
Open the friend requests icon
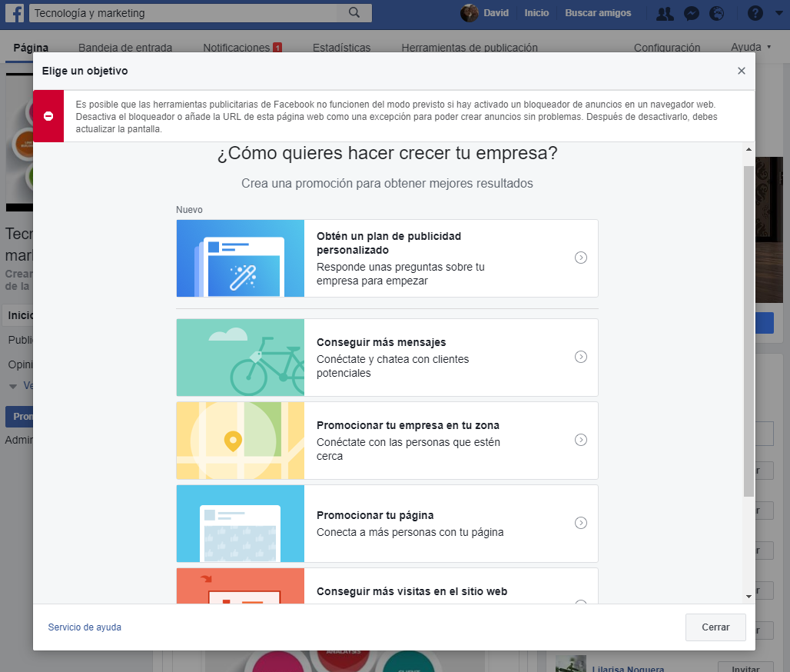(665, 13)
